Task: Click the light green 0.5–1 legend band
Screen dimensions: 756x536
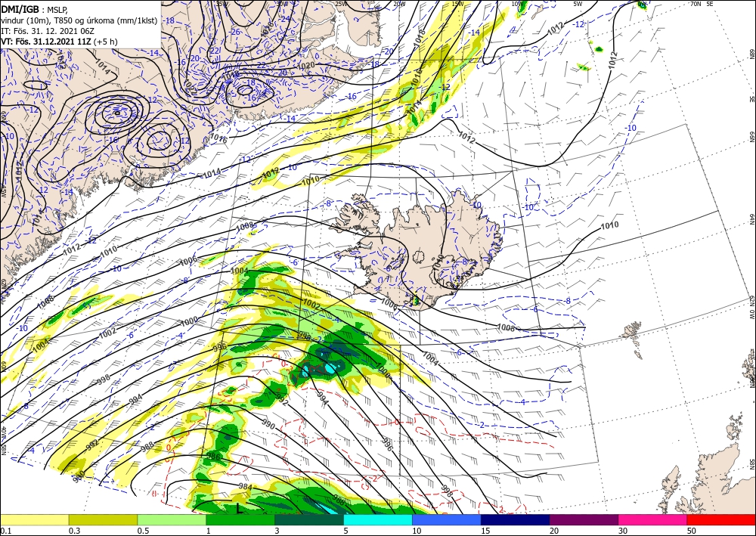Action: click(172, 519)
